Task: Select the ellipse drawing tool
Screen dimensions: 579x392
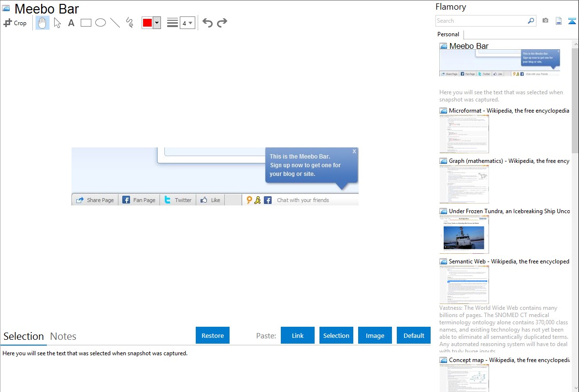Action: 101,23
